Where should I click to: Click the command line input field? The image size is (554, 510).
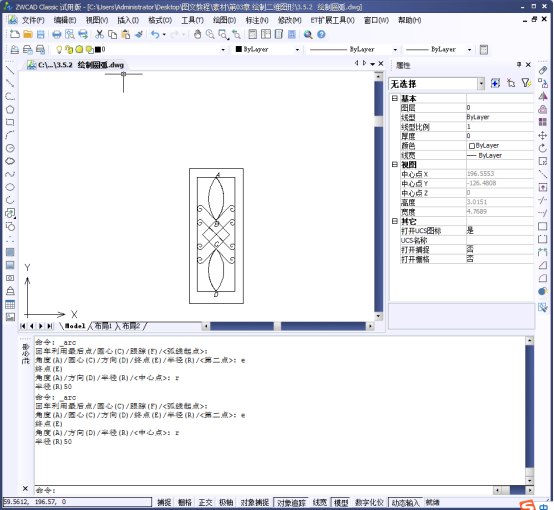pos(263,490)
